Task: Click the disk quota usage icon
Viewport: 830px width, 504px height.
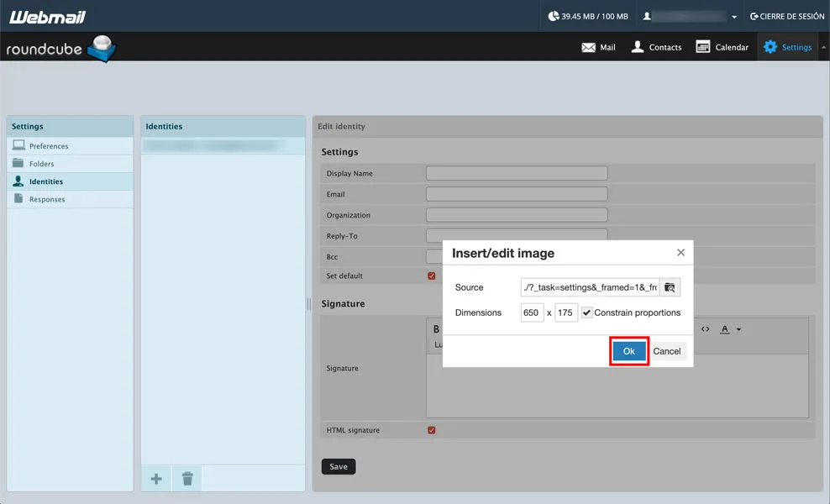Action: pos(553,16)
